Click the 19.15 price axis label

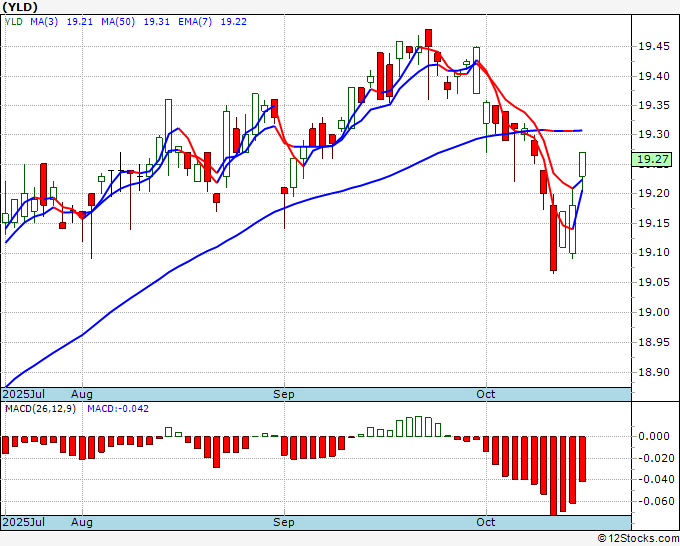(654, 223)
